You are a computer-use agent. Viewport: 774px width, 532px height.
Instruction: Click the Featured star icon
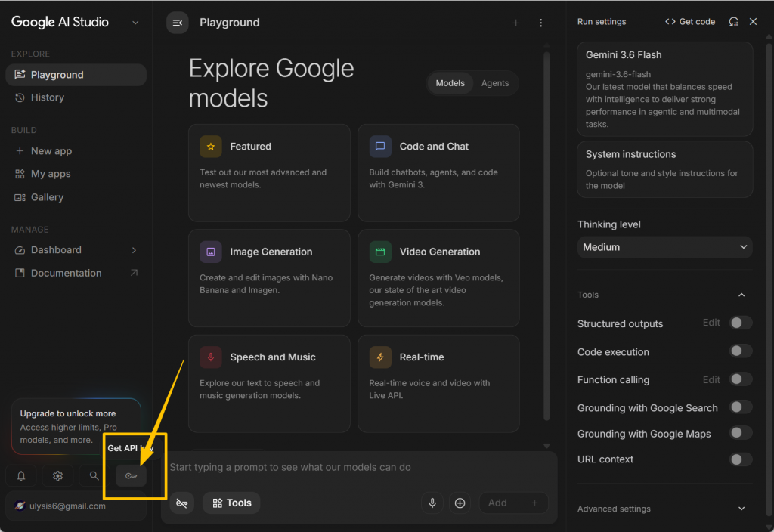click(x=211, y=147)
